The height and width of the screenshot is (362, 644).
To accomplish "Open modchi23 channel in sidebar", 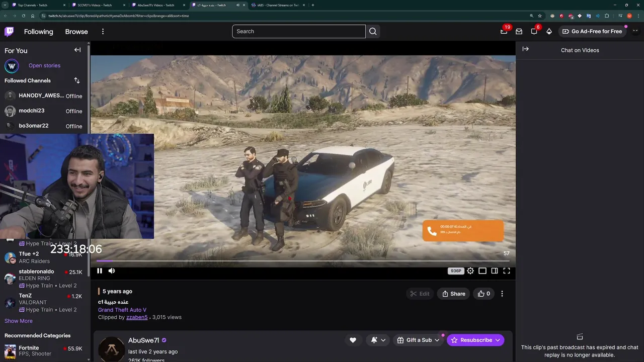I will [44, 111].
